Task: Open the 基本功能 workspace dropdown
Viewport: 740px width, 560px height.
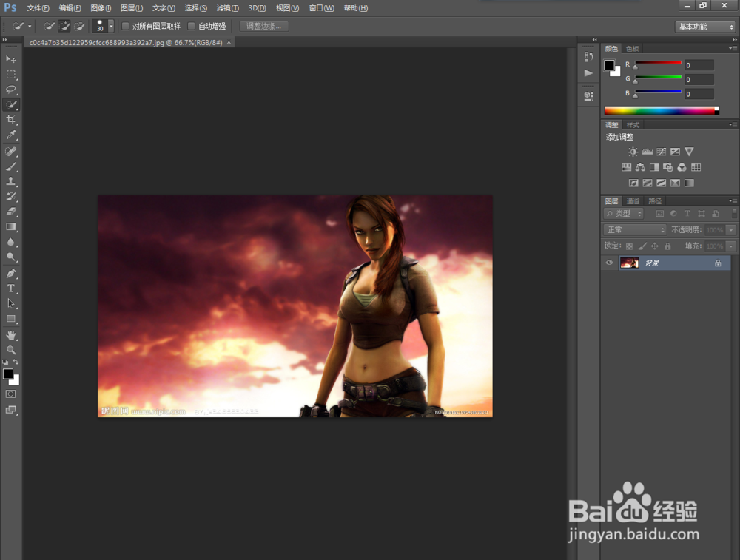Action: coord(705,27)
